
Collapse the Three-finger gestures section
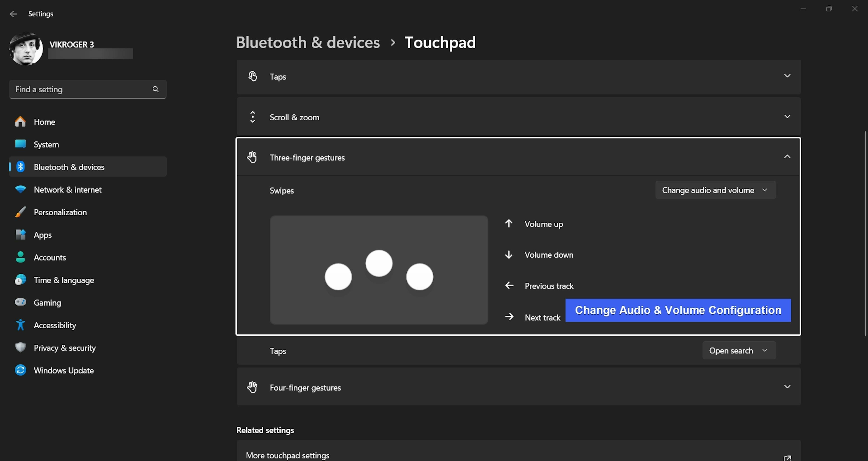(787, 157)
